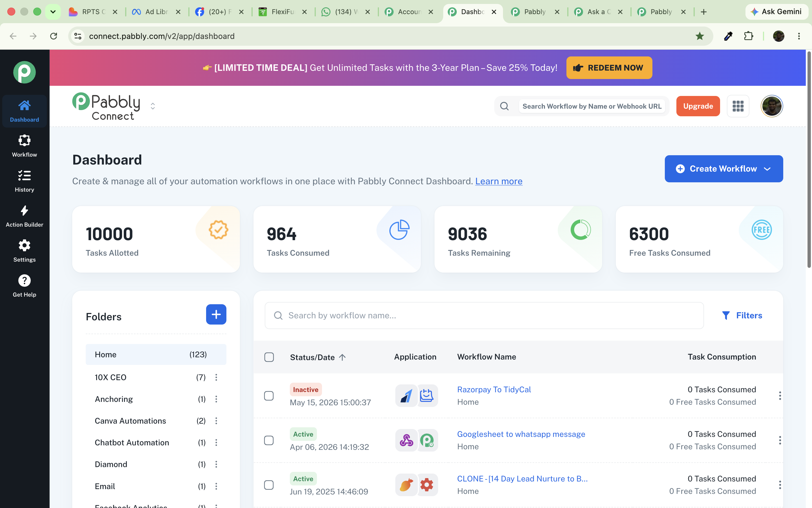812x508 pixels.
Task: Open options for CLONE 14 Day Lead workflow
Action: coord(780,485)
